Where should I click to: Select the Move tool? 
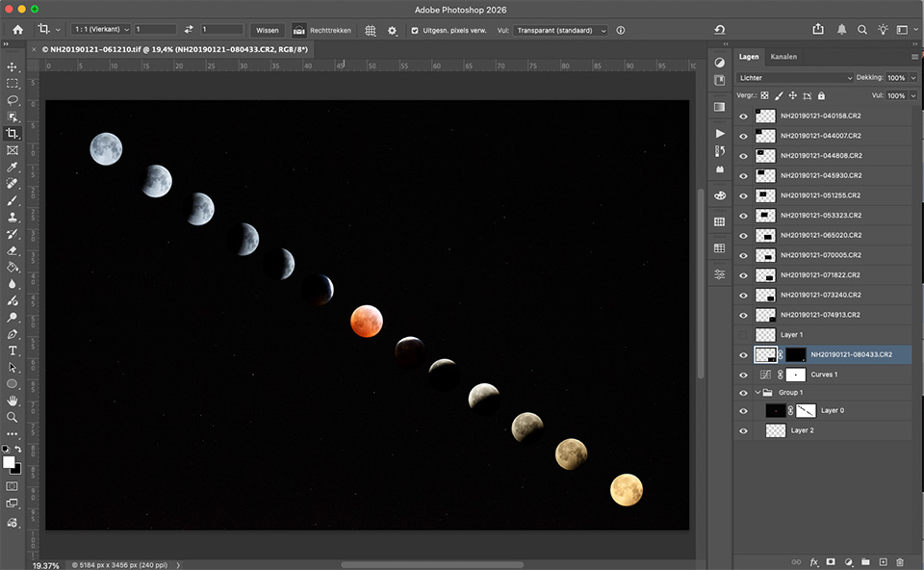[x=12, y=67]
